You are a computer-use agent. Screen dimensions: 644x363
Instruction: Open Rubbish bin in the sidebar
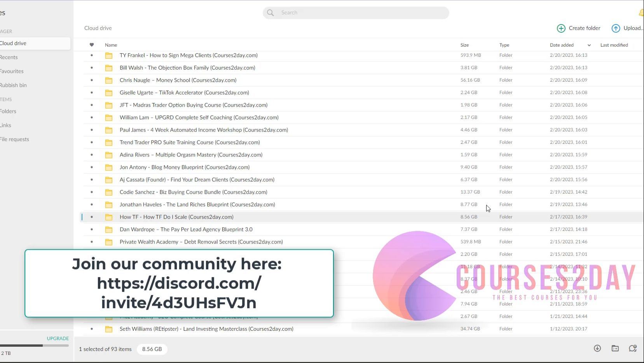point(13,85)
